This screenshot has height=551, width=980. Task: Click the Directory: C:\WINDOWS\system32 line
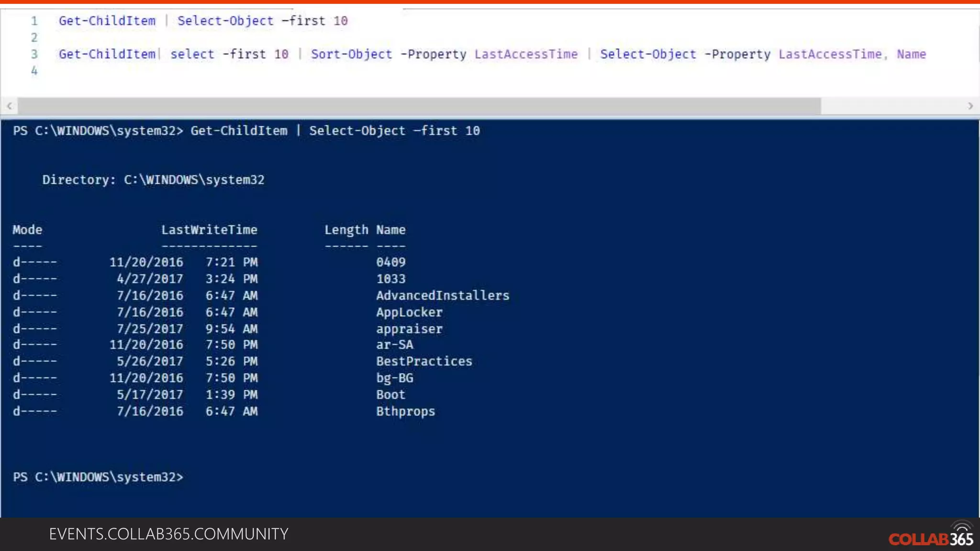(153, 180)
